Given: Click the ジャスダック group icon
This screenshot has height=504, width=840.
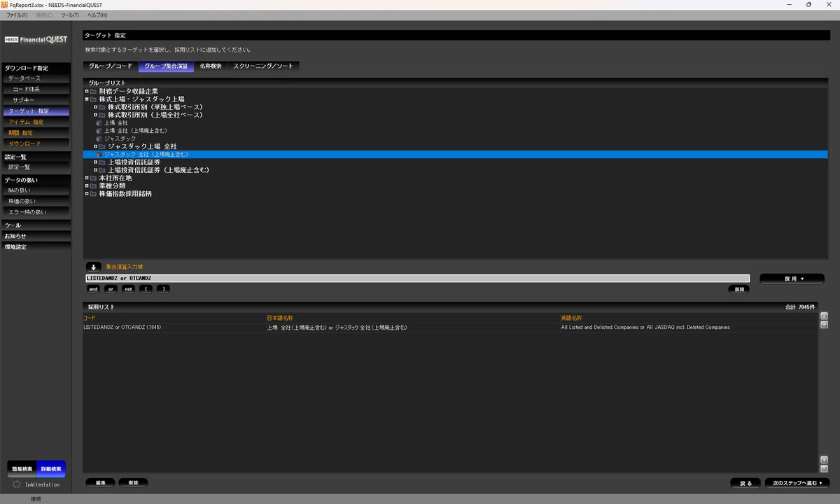Looking at the screenshot, I should (99, 139).
